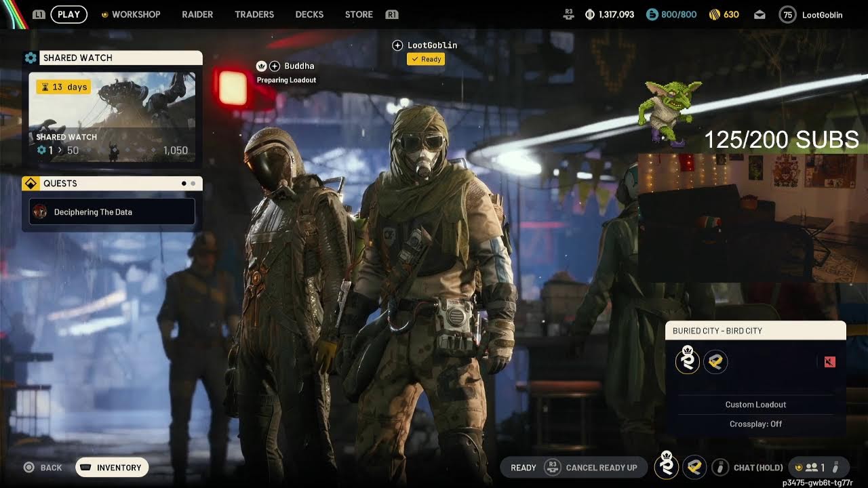Click the Buddha player name
Screen dimensions: 868x488
299,66
